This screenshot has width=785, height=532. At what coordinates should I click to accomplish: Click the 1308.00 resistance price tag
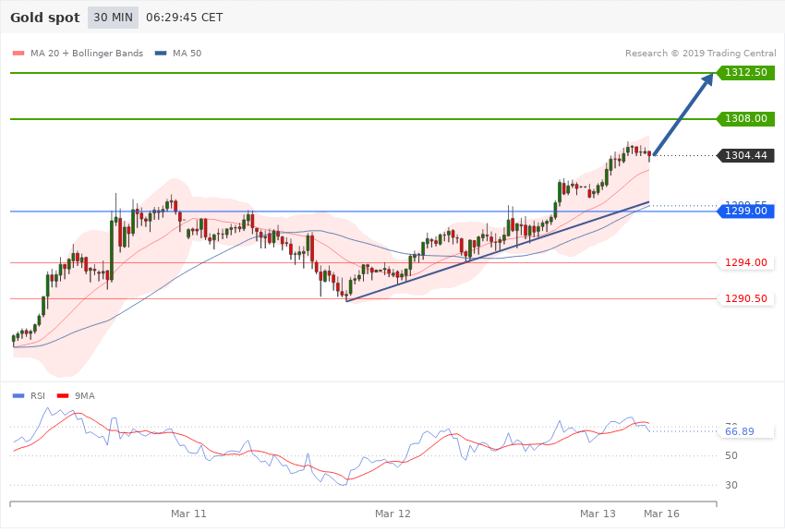click(746, 118)
